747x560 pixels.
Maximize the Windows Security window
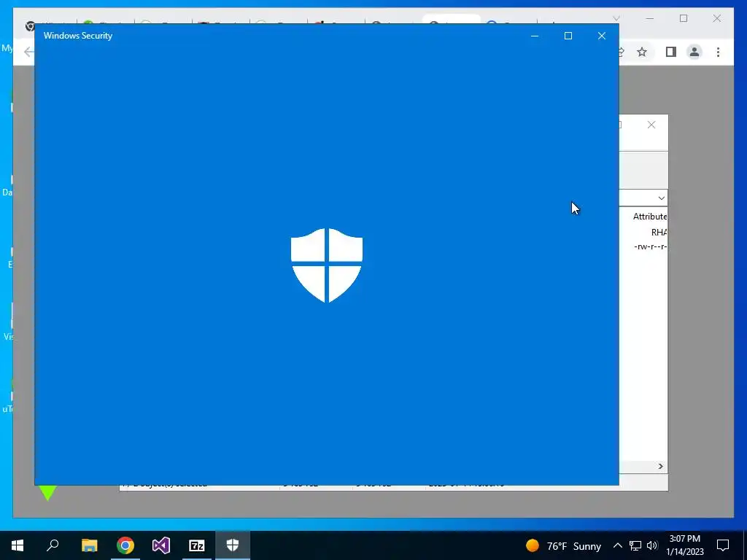(568, 36)
